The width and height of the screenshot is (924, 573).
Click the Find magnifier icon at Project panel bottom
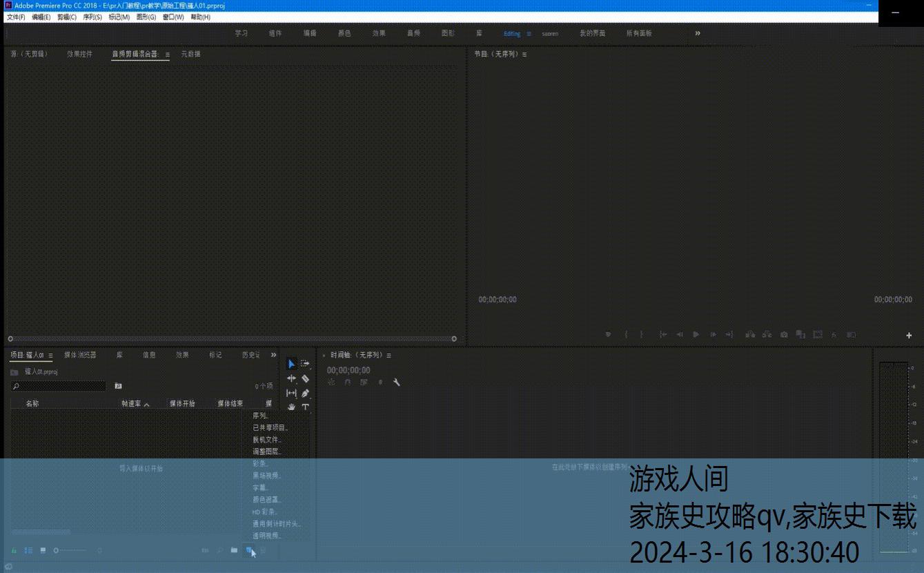[x=219, y=550]
